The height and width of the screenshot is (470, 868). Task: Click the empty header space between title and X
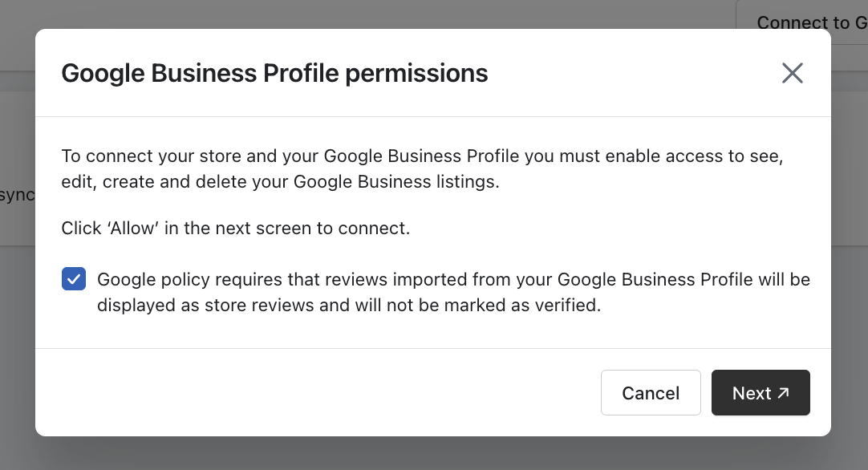pos(634,73)
